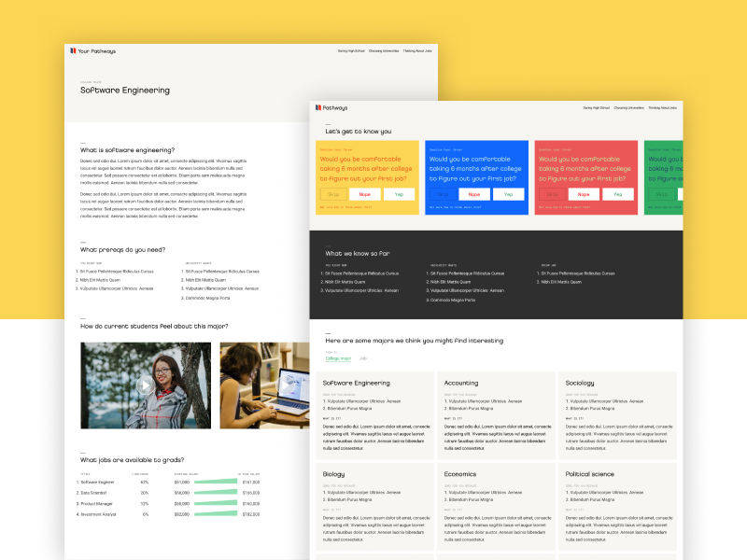Click the Investment Analyst salary growth bar
The height and width of the screenshot is (560, 747).
(x=216, y=513)
